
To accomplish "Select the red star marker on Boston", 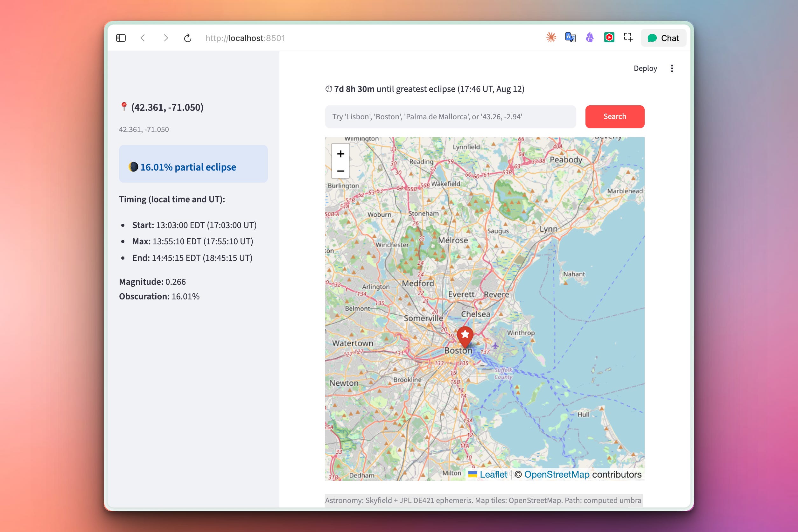I will click(465, 337).
